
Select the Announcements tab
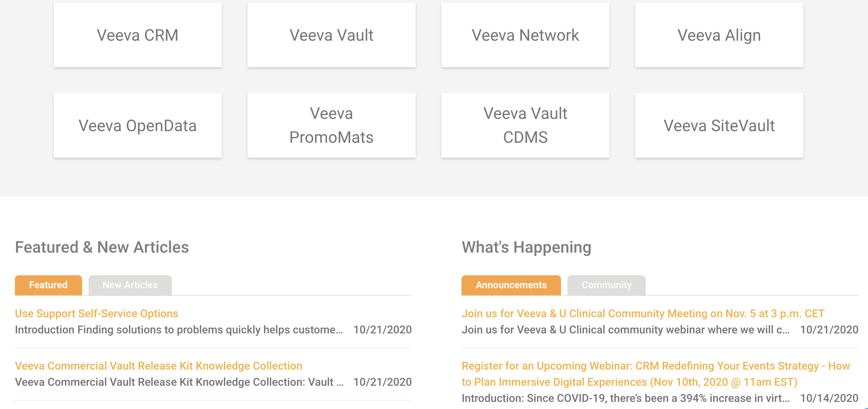pyautogui.click(x=511, y=285)
